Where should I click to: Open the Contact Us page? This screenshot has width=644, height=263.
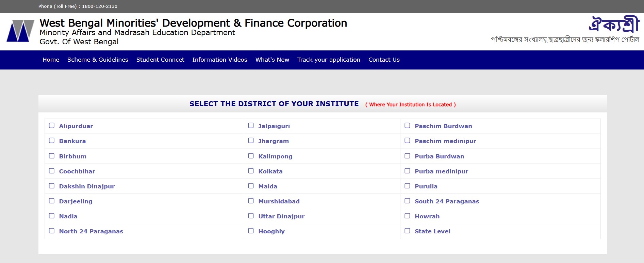tap(384, 60)
